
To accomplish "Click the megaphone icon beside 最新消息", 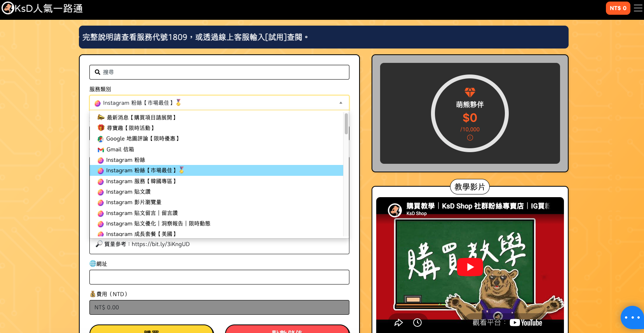I will [x=101, y=117].
